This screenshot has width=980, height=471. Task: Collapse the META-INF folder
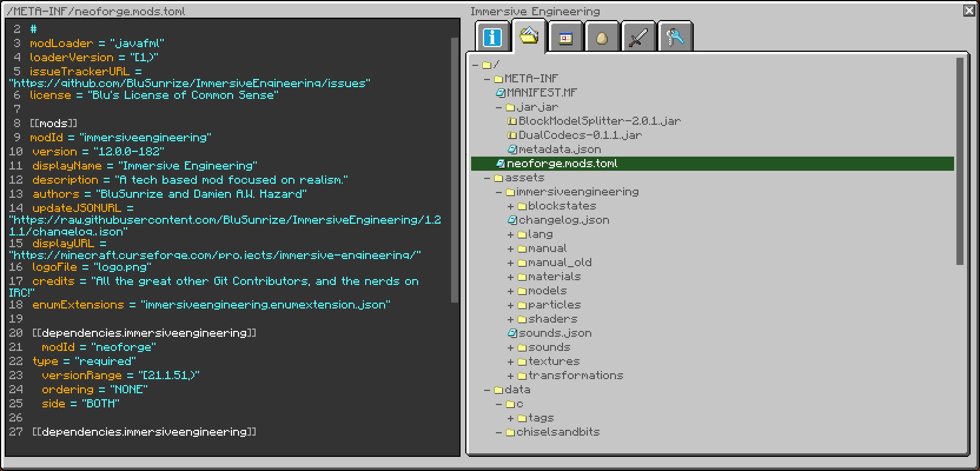tap(487, 79)
